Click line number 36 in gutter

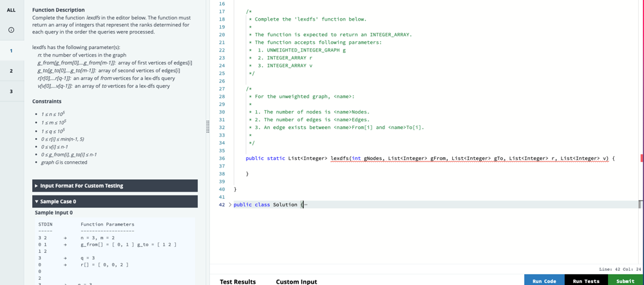(x=222, y=159)
